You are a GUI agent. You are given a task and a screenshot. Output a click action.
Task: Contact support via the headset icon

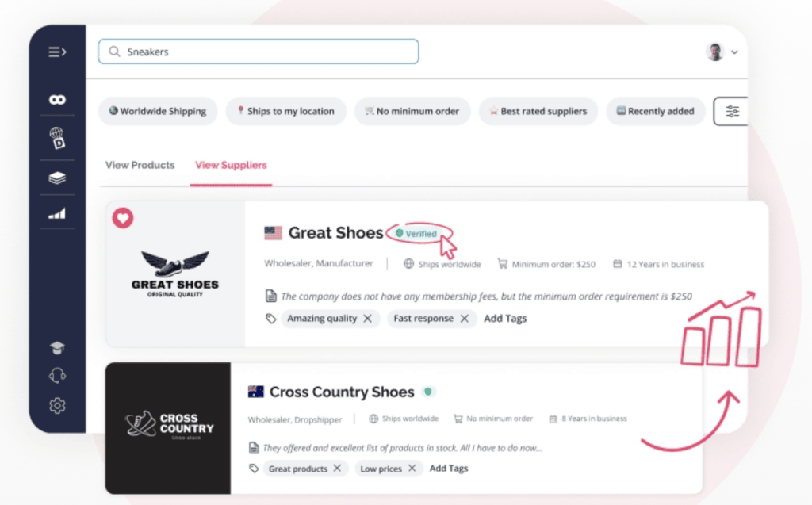(56, 376)
